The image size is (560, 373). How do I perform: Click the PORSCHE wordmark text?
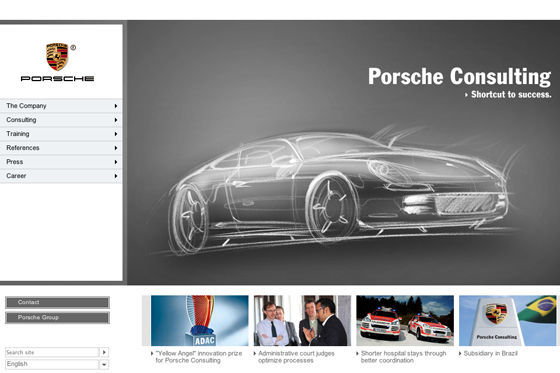58,78
